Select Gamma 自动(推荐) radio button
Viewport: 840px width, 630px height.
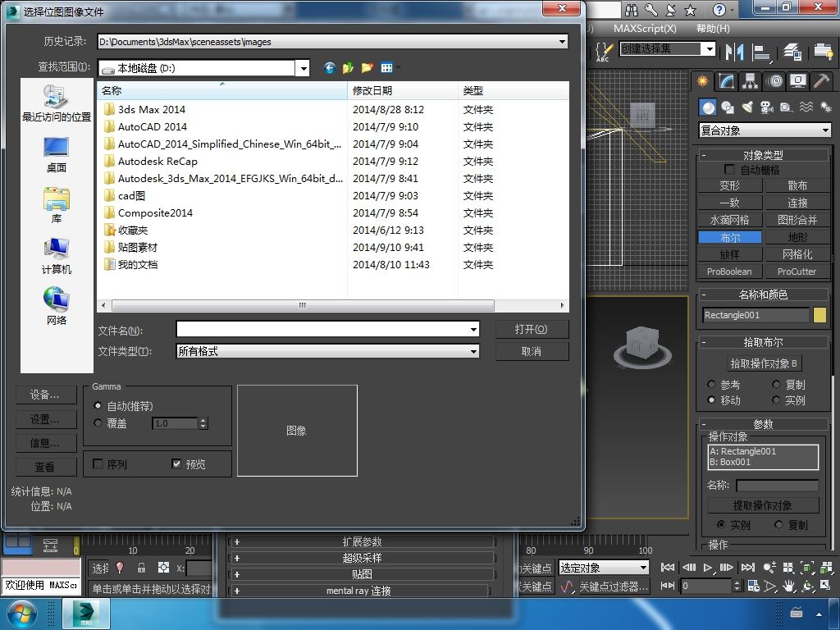click(x=98, y=405)
